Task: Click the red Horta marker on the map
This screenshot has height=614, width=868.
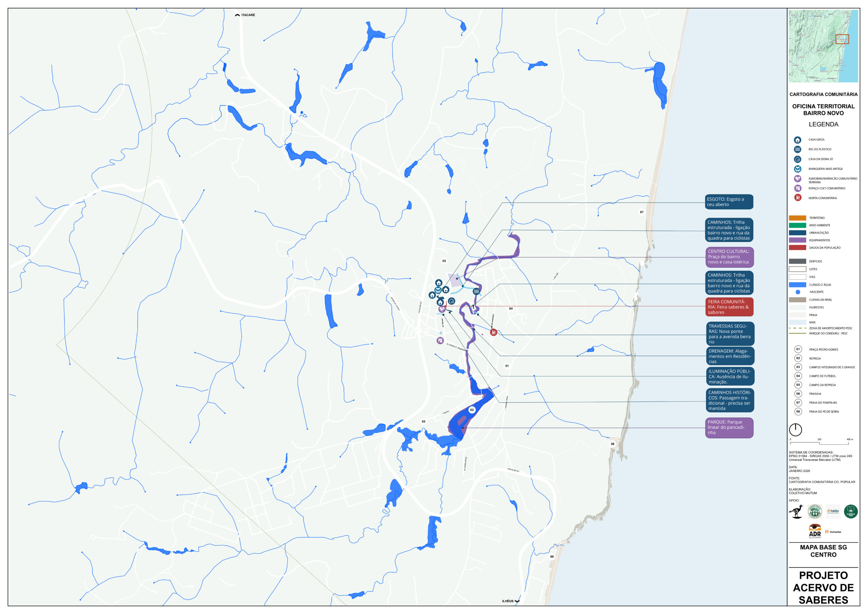Action: coord(493,332)
